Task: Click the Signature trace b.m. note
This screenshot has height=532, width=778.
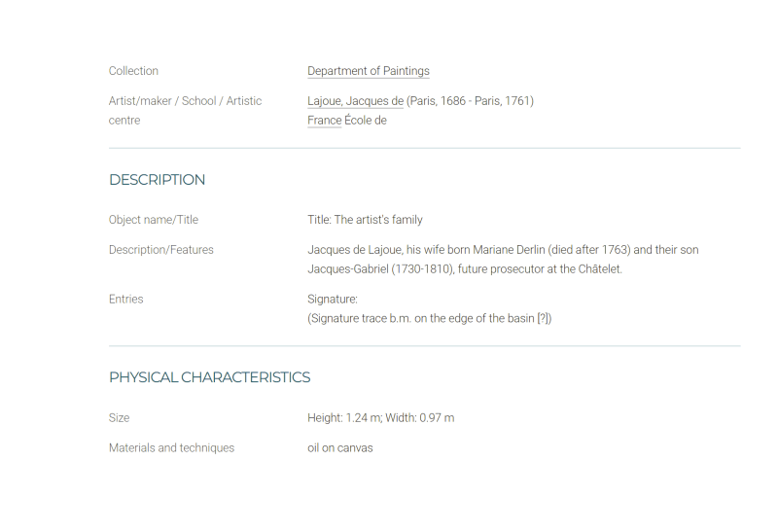Action: [x=429, y=318]
